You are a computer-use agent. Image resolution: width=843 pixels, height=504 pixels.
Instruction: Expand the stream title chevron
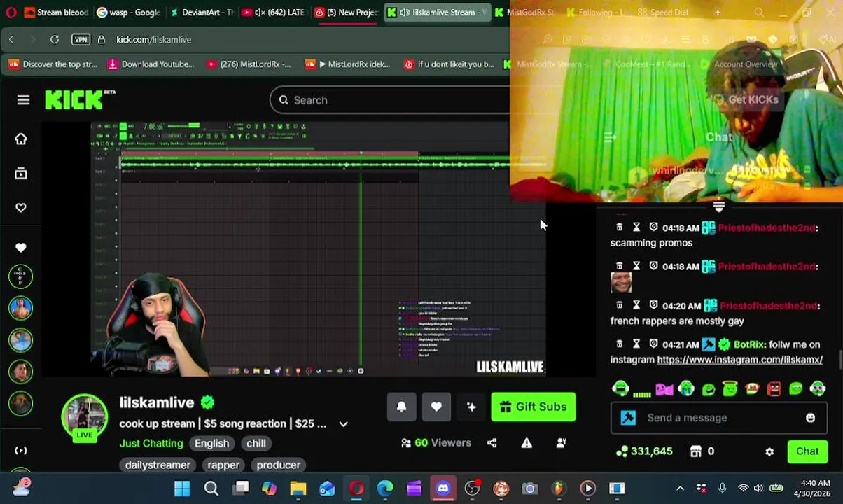(343, 424)
